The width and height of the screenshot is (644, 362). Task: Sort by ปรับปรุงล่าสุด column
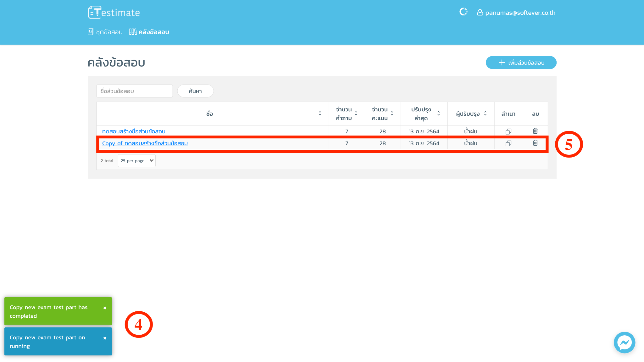point(438,114)
